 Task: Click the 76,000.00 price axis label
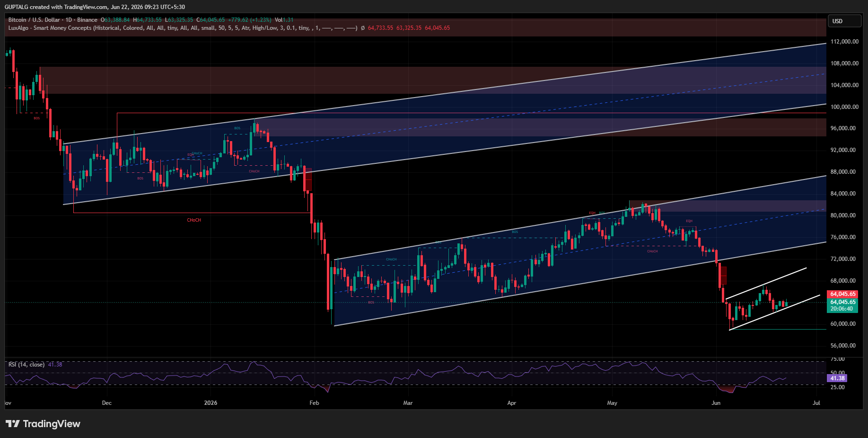843,237
